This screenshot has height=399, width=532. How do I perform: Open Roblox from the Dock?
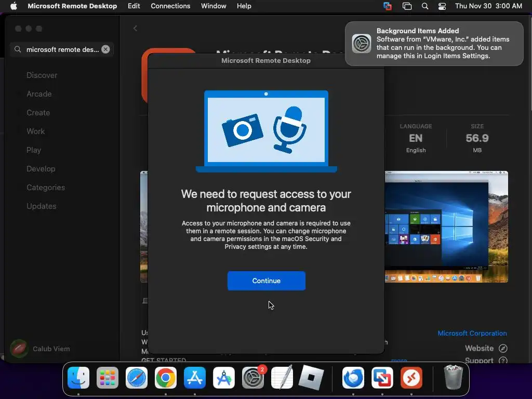311,378
